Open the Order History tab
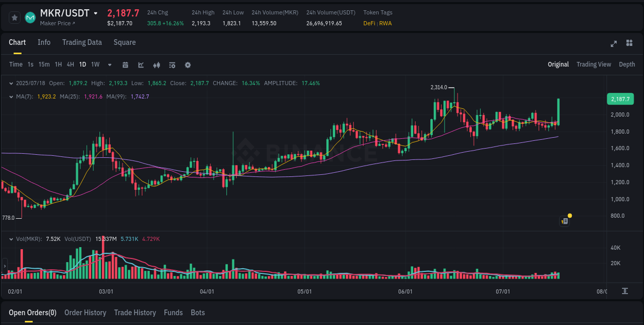Image resolution: width=644 pixels, height=325 pixels. point(85,313)
